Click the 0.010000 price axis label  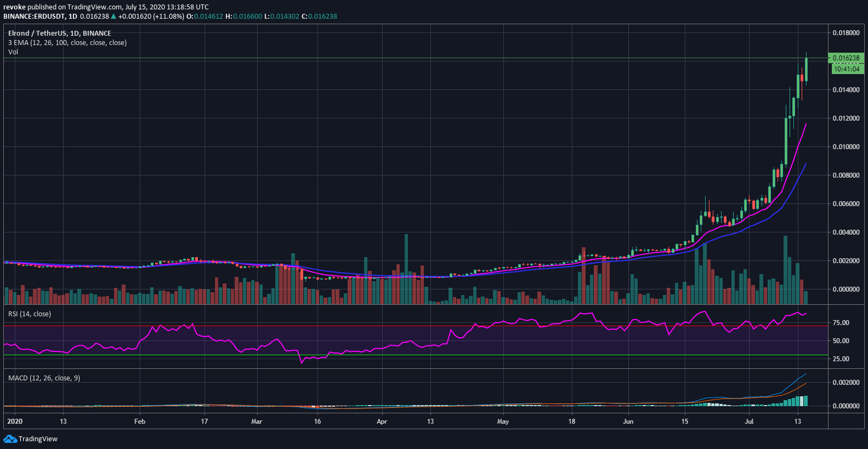[x=846, y=147]
